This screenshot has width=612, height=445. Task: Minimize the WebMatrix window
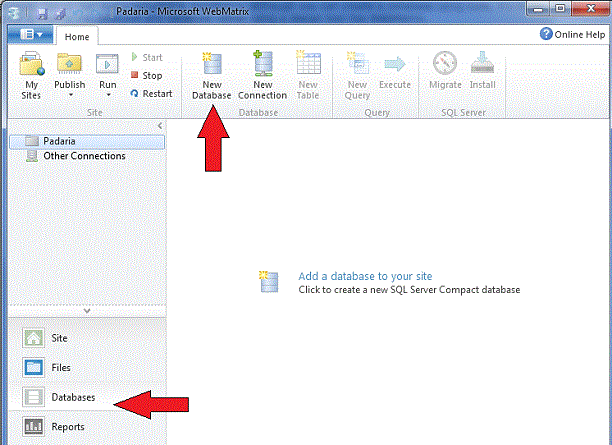tap(537, 9)
